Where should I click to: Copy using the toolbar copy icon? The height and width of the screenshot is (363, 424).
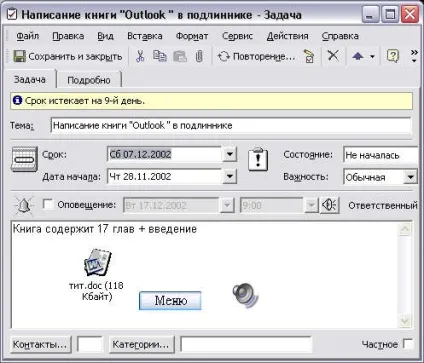[x=160, y=56]
